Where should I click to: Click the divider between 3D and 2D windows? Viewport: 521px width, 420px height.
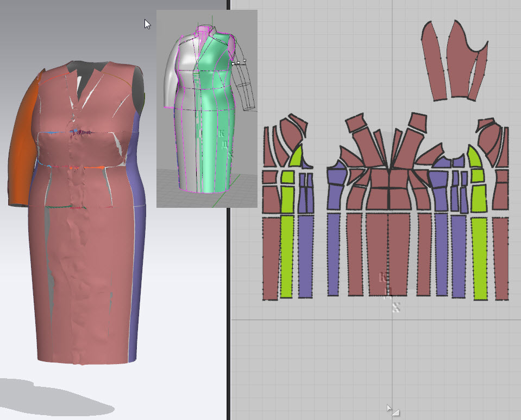pyautogui.click(x=229, y=217)
